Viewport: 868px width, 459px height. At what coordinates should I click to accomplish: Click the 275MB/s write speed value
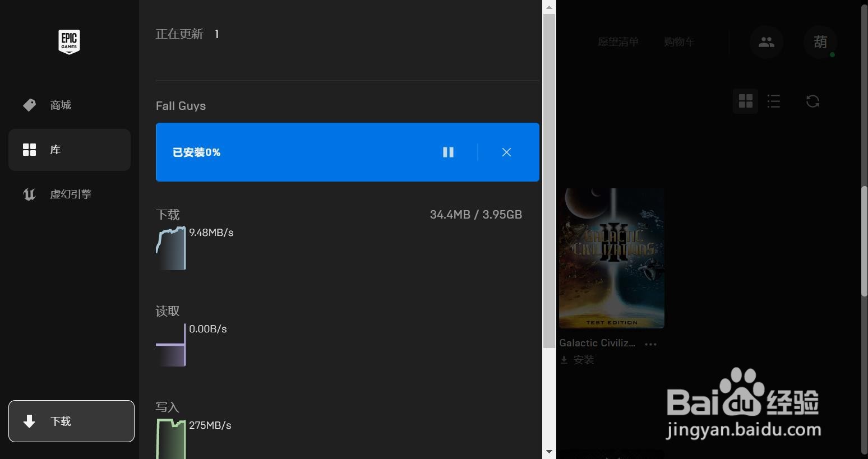pyautogui.click(x=210, y=425)
